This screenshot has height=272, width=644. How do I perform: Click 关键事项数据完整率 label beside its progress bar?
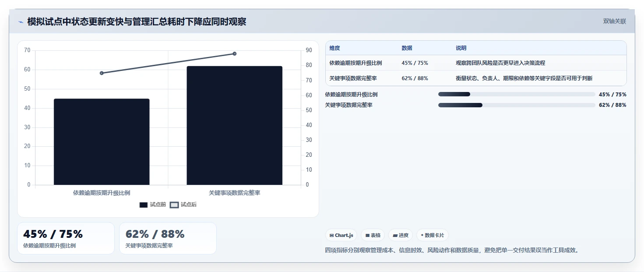click(x=349, y=105)
